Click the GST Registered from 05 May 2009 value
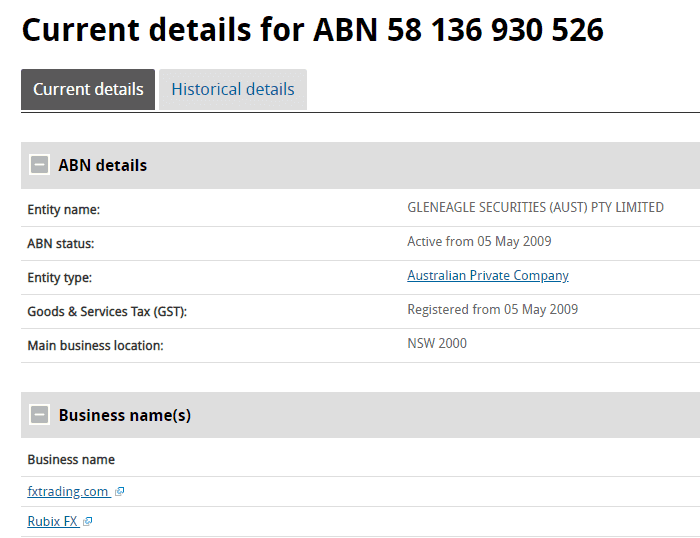 (492, 310)
